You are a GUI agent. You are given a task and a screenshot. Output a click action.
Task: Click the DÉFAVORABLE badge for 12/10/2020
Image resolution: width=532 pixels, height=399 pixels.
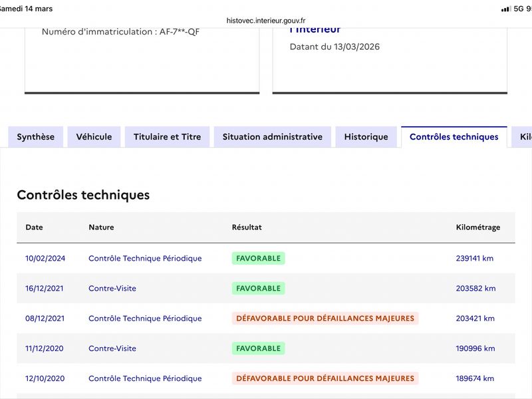[x=325, y=378]
